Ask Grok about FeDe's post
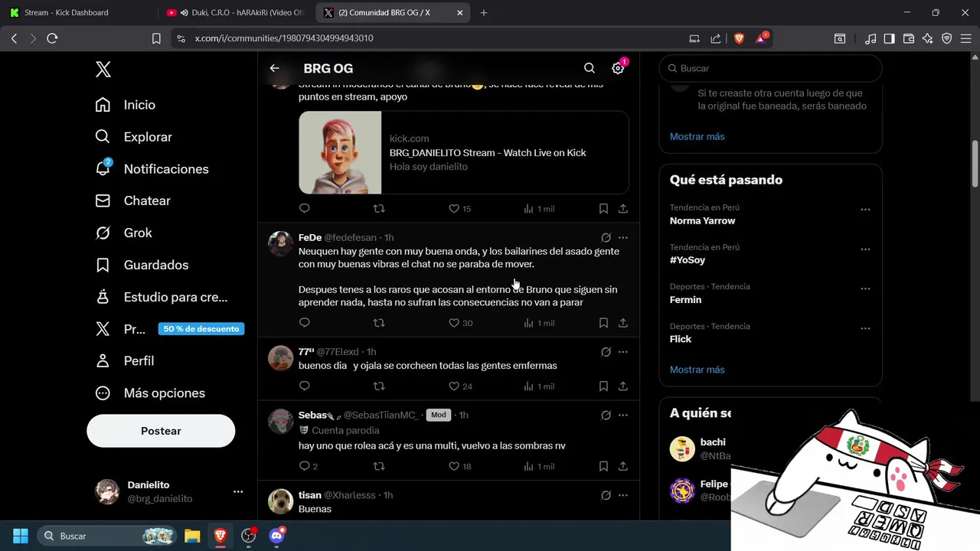The width and height of the screenshot is (980, 551). point(606,237)
